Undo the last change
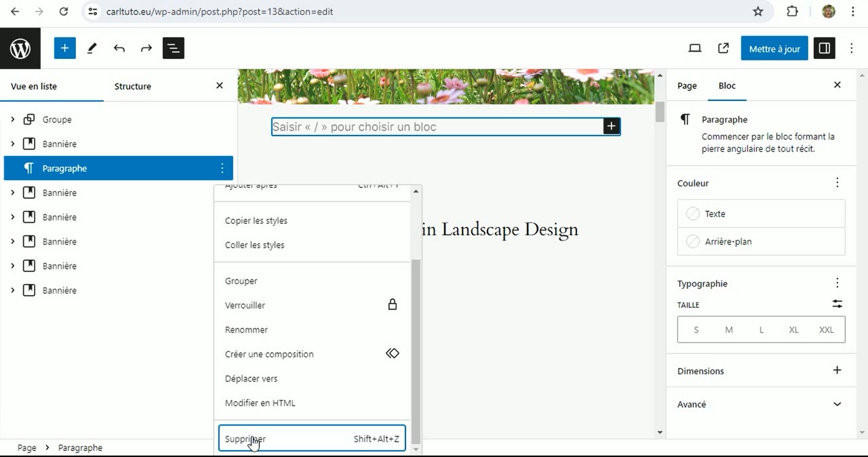The image size is (868, 457). (x=119, y=49)
